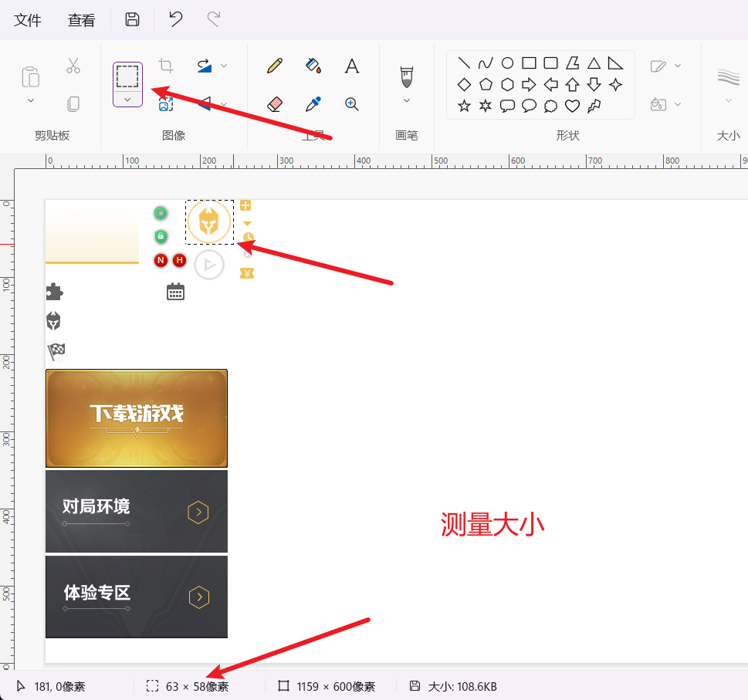Choose the rectangle shape

(x=529, y=63)
